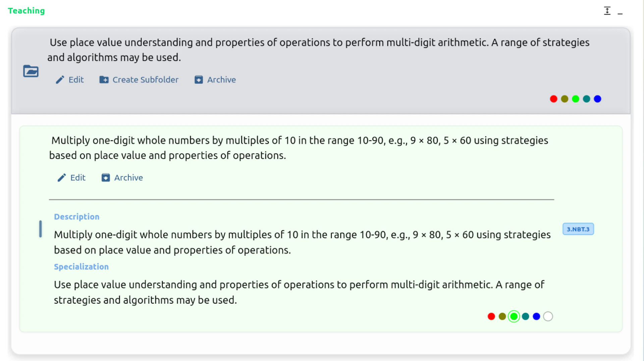Click the vertical bar beside Description

point(41,229)
